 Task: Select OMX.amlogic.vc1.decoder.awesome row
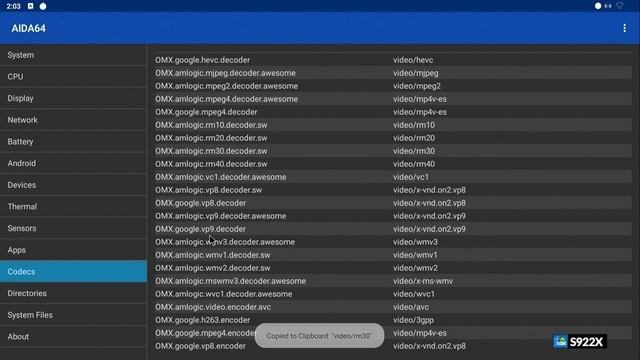(x=393, y=177)
